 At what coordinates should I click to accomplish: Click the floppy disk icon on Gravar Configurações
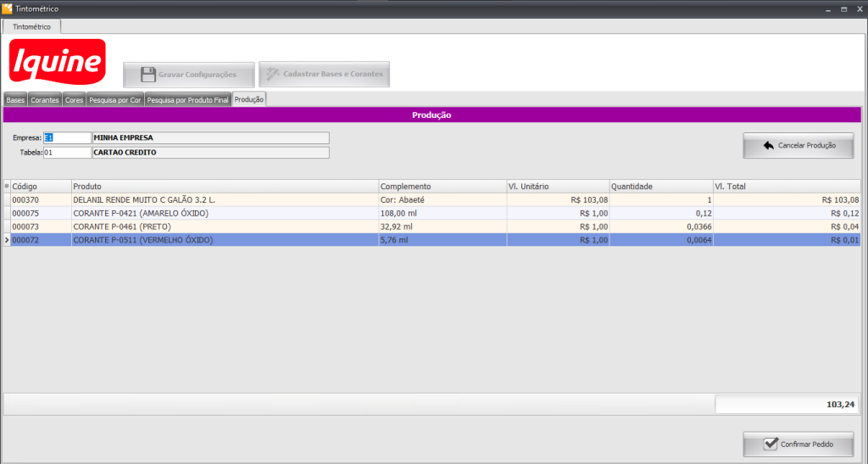pyautogui.click(x=147, y=74)
